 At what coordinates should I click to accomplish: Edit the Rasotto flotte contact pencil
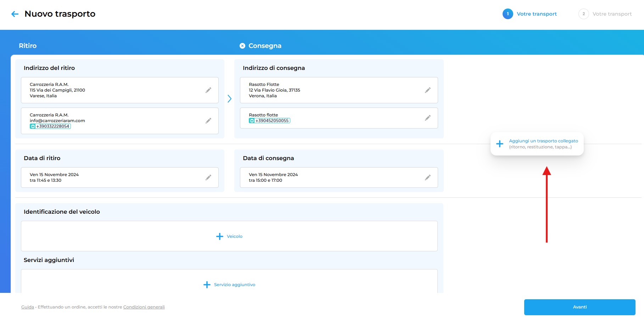(x=428, y=118)
